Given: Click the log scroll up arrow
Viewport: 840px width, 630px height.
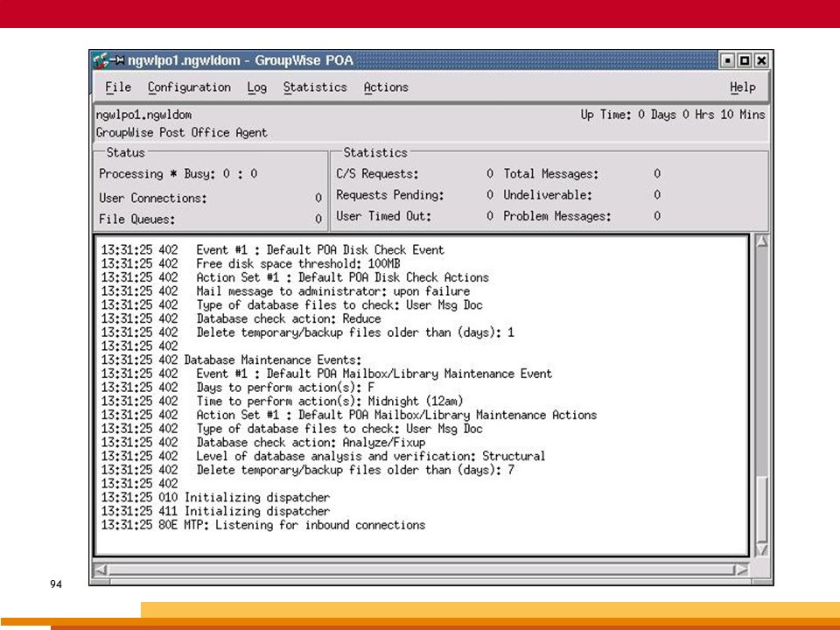Looking at the screenshot, I should [761, 241].
